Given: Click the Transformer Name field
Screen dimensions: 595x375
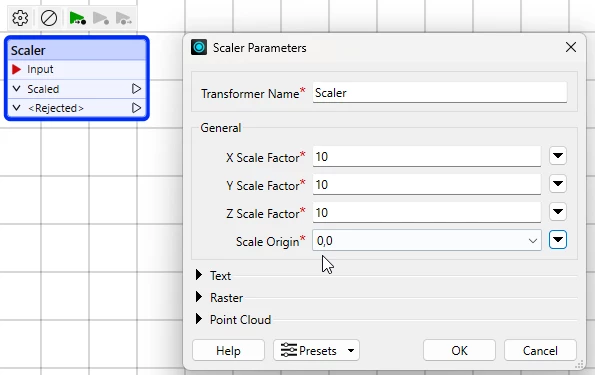Looking at the screenshot, I should [x=440, y=93].
